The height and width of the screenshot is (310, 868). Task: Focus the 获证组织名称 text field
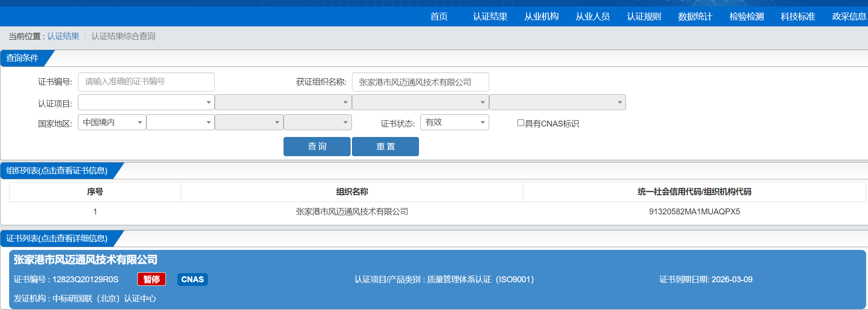(x=420, y=82)
